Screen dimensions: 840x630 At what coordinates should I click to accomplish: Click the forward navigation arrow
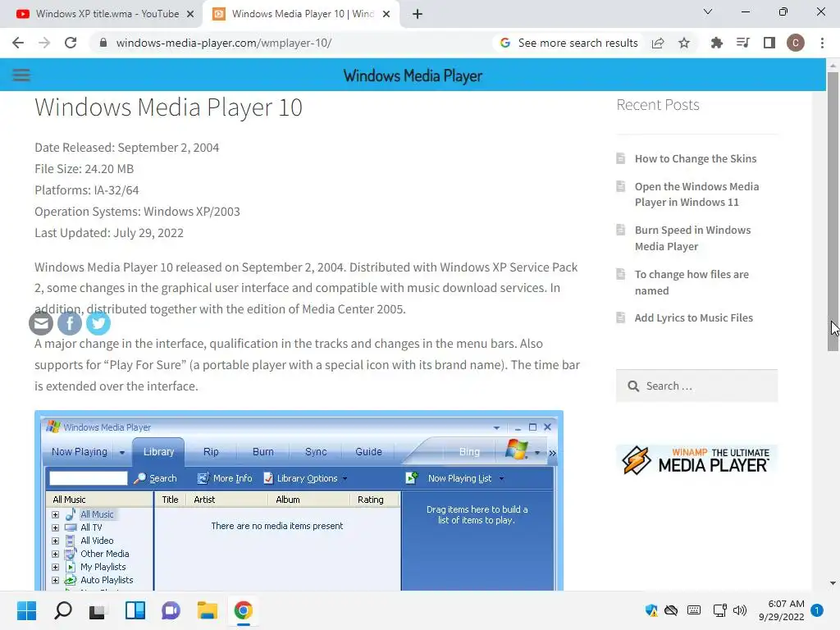(x=44, y=43)
